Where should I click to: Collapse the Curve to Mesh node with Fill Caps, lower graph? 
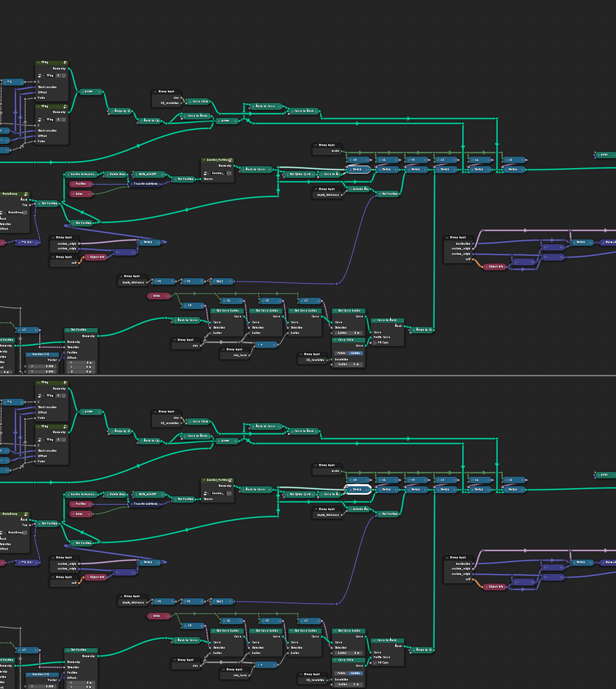click(x=374, y=640)
